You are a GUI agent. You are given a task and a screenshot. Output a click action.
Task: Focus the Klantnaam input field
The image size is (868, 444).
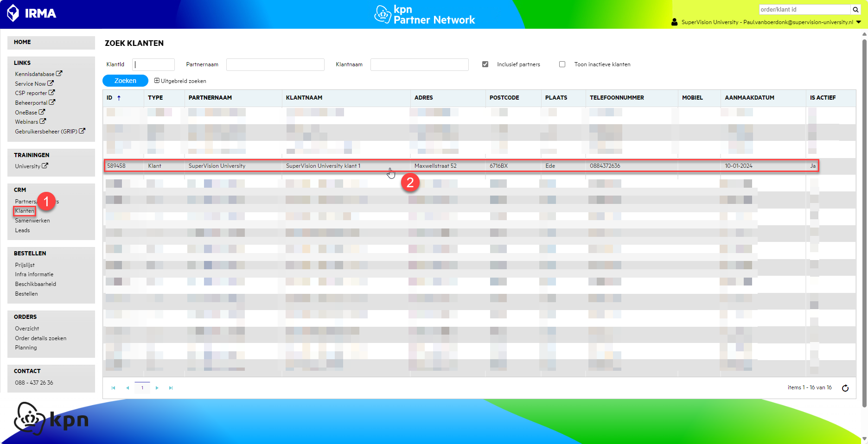click(x=420, y=64)
